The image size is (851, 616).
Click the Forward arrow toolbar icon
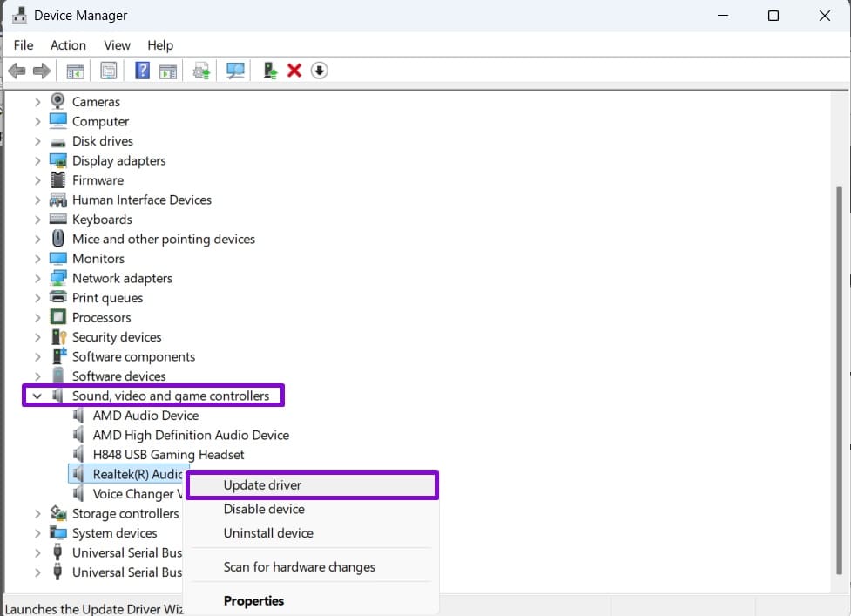click(42, 71)
